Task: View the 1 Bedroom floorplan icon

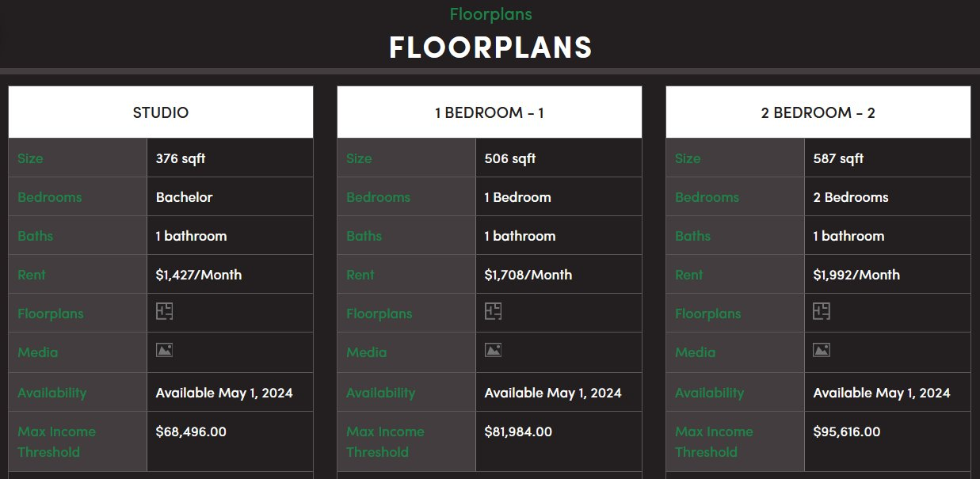Action: (493, 312)
